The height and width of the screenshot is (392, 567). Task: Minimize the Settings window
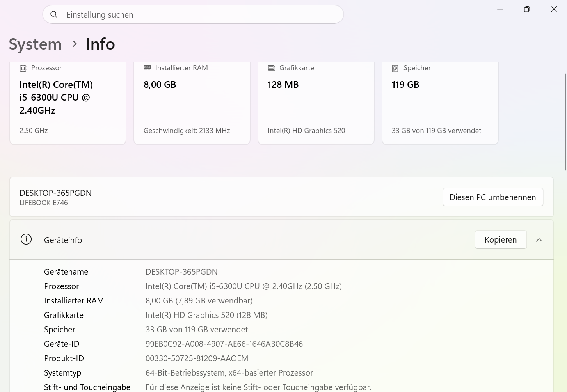(x=500, y=9)
